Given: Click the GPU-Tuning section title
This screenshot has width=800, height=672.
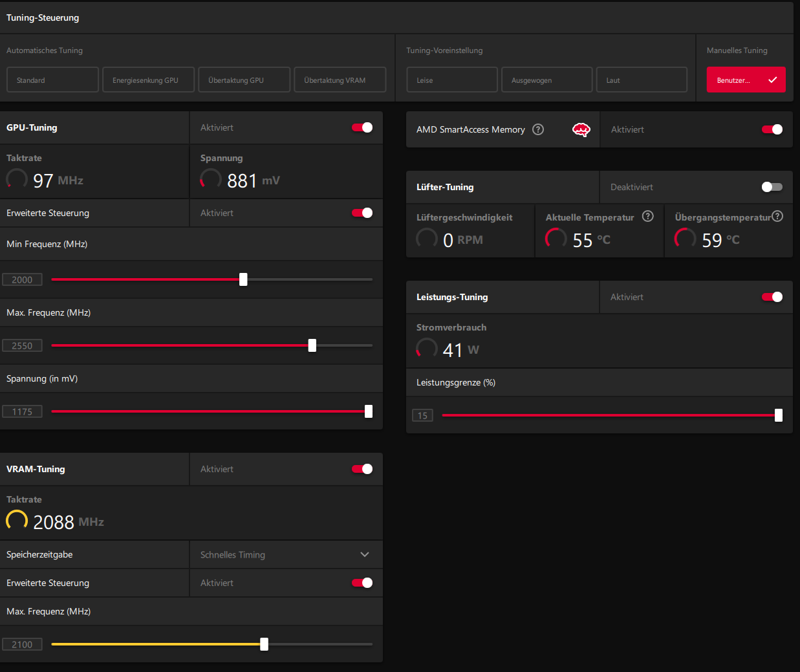Looking at the screenshot, I should 32,127.
